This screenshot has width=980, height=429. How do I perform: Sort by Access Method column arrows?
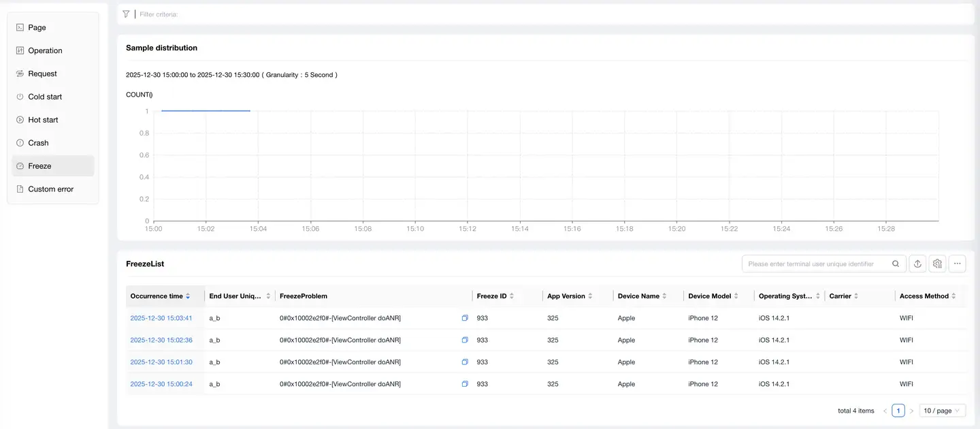click(953, 296)
